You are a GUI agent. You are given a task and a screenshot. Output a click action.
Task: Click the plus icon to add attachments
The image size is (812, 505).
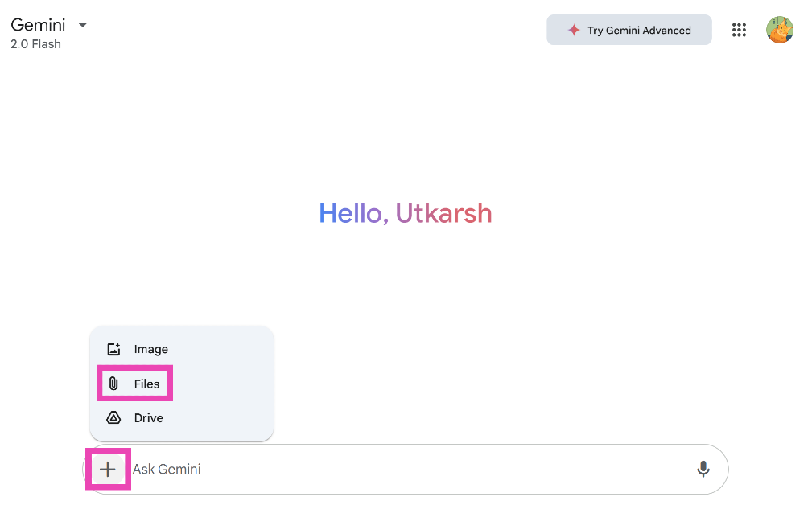click(107, 470)
